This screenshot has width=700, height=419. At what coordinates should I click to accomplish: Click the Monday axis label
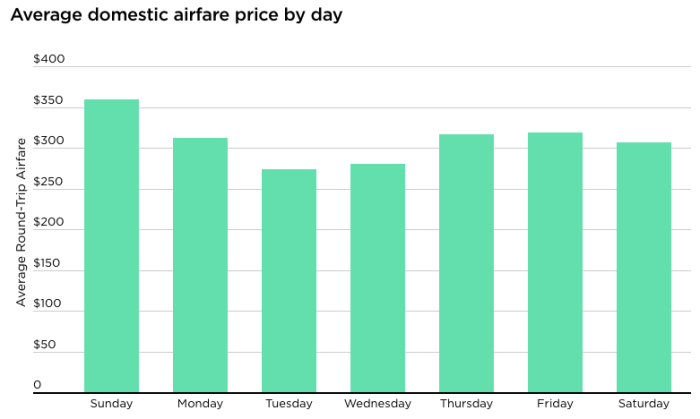[x=200, y=403]
